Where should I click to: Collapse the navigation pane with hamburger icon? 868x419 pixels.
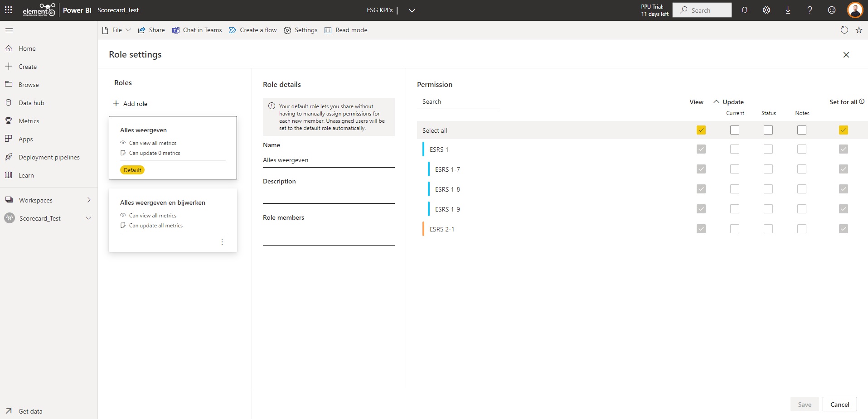(x=9, y=30)
